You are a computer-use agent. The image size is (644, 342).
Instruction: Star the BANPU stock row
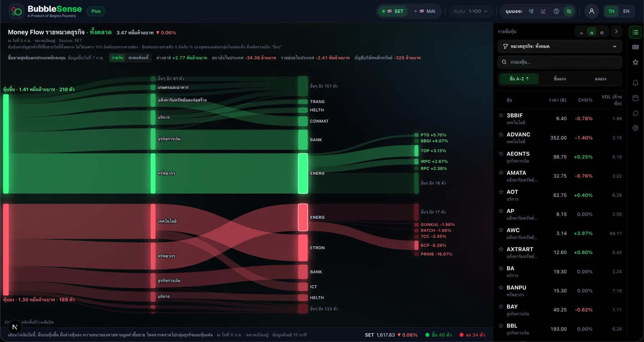coord(501,287)
